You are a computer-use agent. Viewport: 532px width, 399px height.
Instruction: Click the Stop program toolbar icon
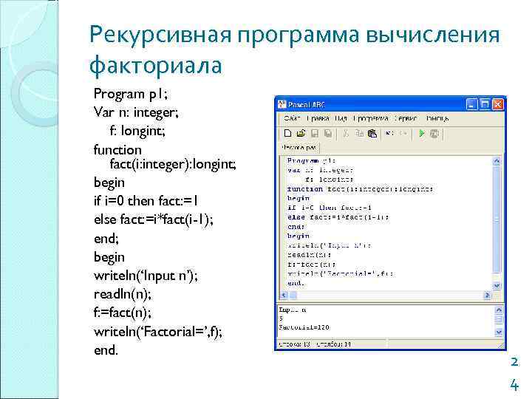(x=434, y=133)
